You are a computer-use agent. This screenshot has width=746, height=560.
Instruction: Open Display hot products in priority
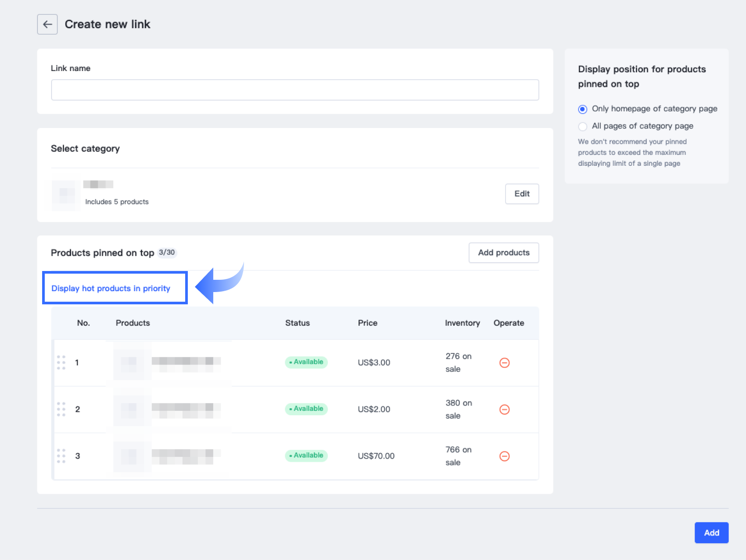click(x=111, y=288)
